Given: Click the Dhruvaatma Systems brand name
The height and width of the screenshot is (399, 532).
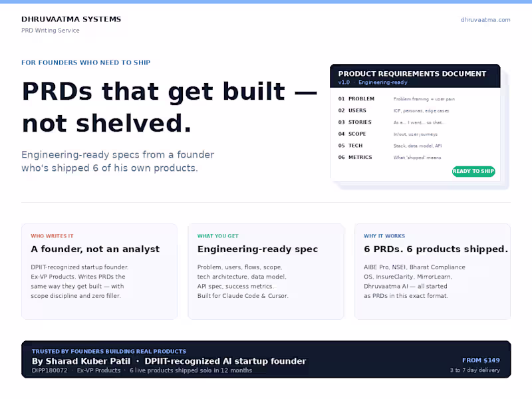Looking at the screenshot, I should click(71, 19).
